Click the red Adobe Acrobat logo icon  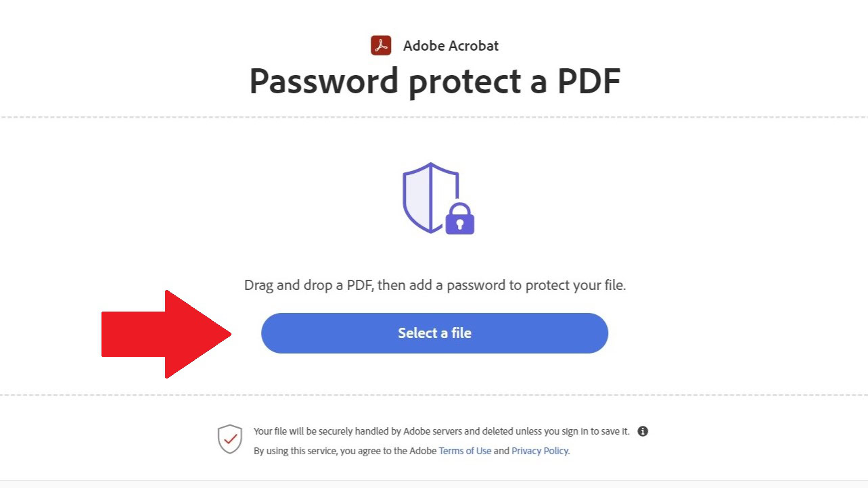coord(381,46)
